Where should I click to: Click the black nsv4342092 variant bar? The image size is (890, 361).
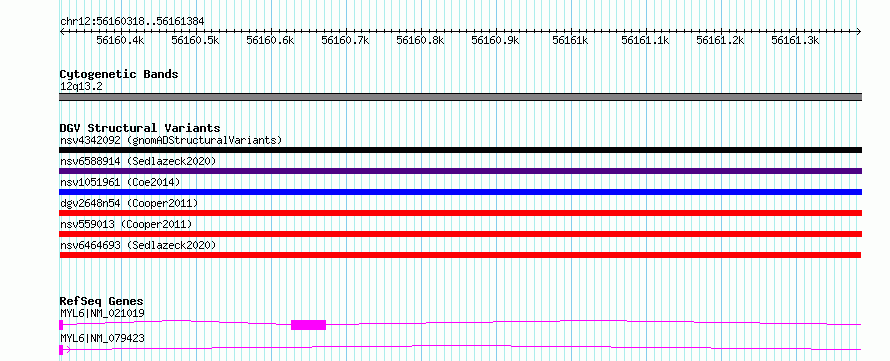pyautogui.click(x=461, y=150)
